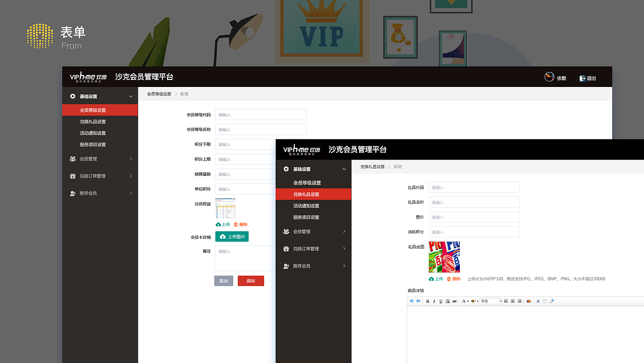
Task: Align text right in the editor
Action: click(519, 301)
